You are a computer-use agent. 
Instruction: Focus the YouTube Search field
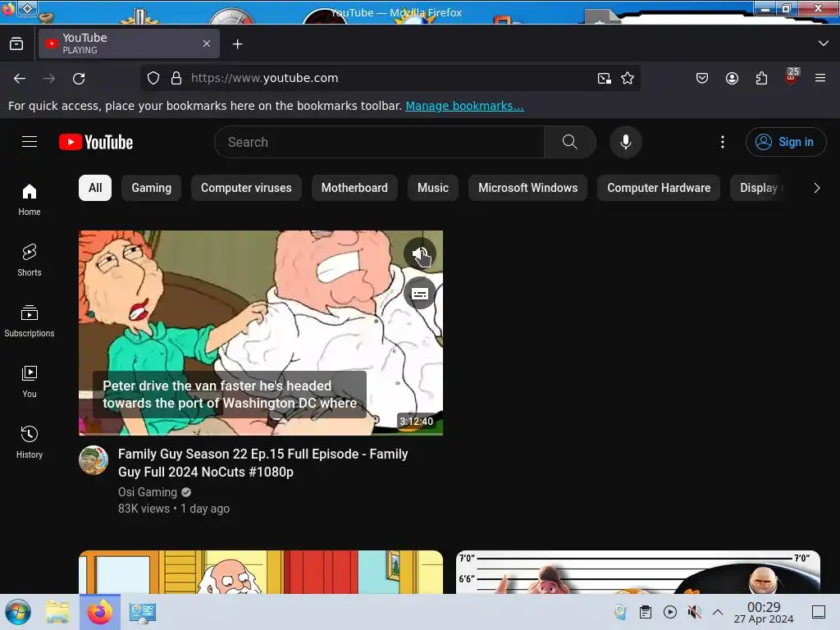[379, 142]
